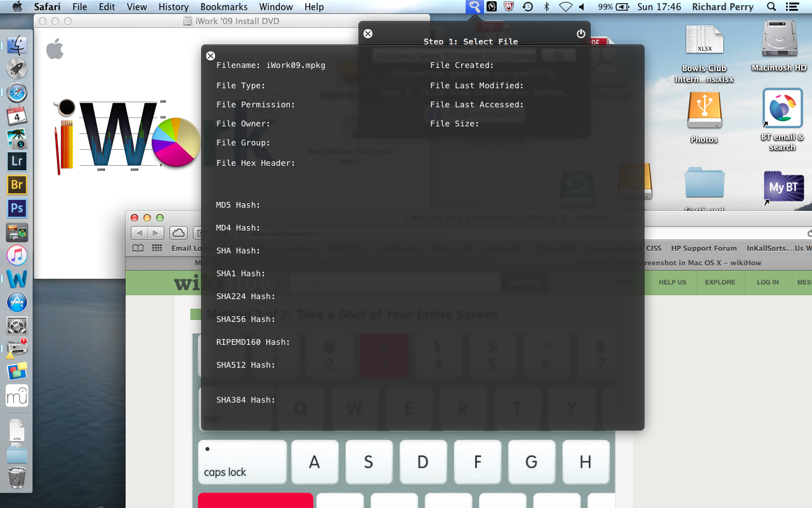Open the Safari application menu

point(47,7)
